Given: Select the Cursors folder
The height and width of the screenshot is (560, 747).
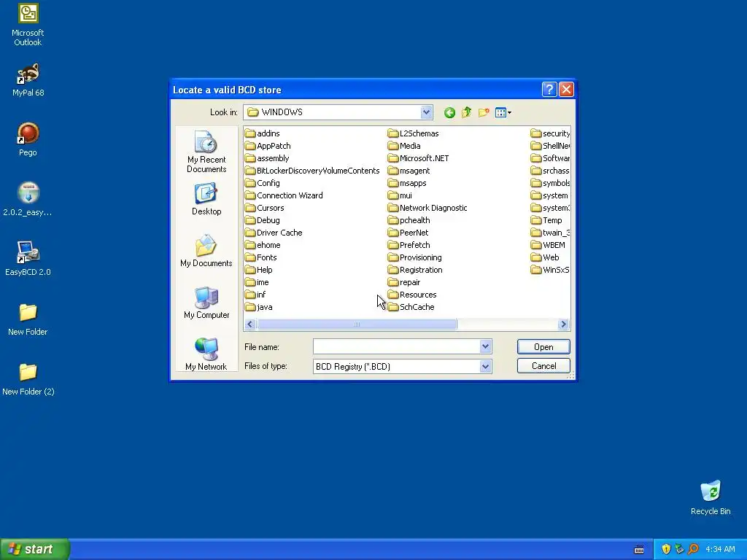Looking at the screenshot, I should point(265,208).
